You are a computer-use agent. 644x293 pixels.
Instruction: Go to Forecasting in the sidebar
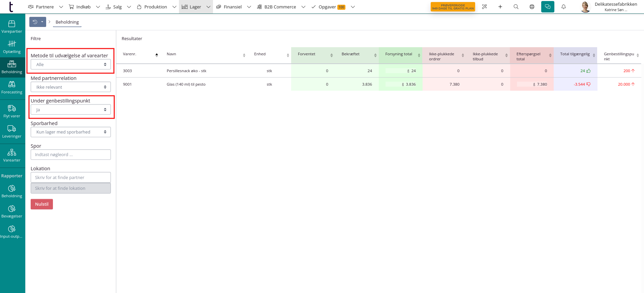(12, 87)
